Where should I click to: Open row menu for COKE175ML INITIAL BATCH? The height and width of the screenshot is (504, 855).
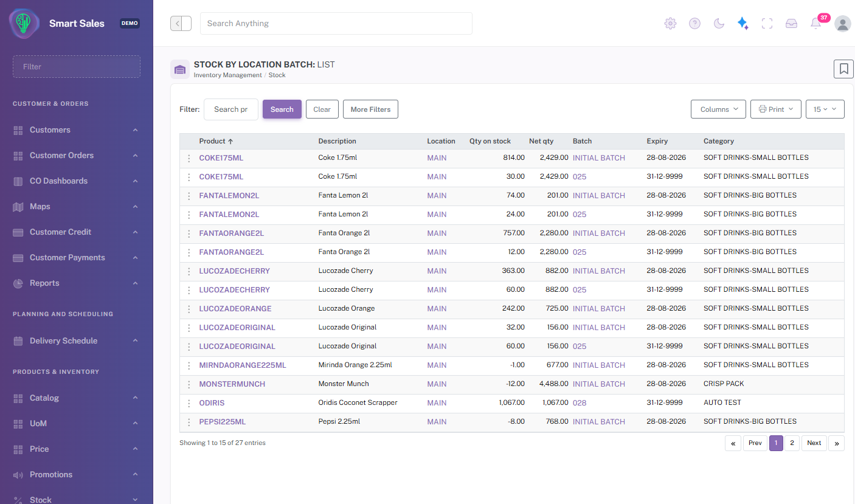click(189, 158)
